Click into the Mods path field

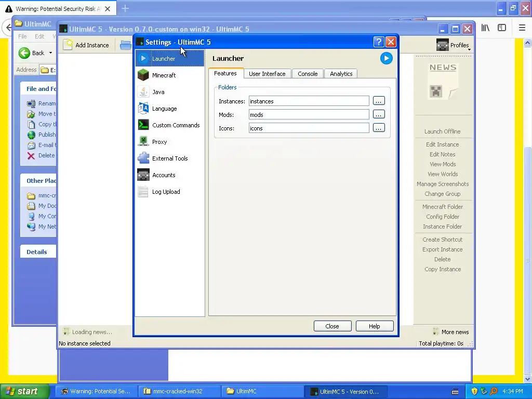[309, 115]
